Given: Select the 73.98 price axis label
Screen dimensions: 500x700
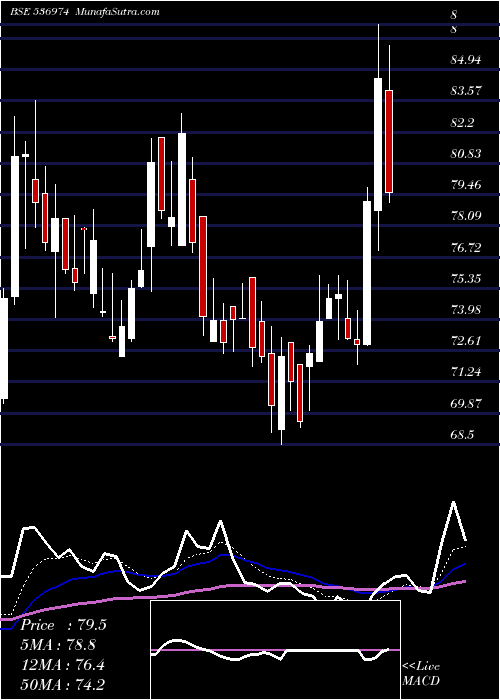Looking at the screenshot, I should [x=466, y=310].
